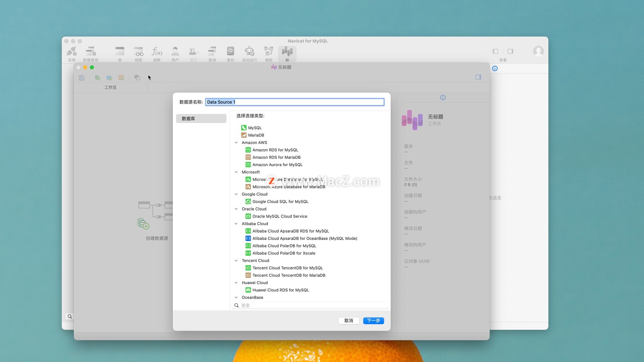Toggle right pane view icon in main window
The height and width of the screenshot is (362, 644).
click(511, 51)
